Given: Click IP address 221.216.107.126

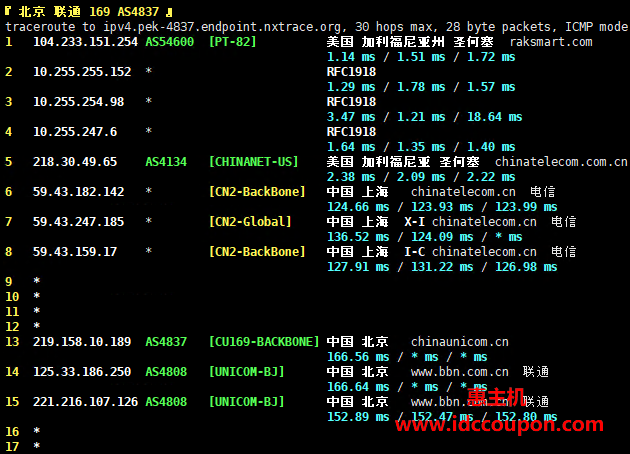Looking at the screenshot, I should point(85,402).
